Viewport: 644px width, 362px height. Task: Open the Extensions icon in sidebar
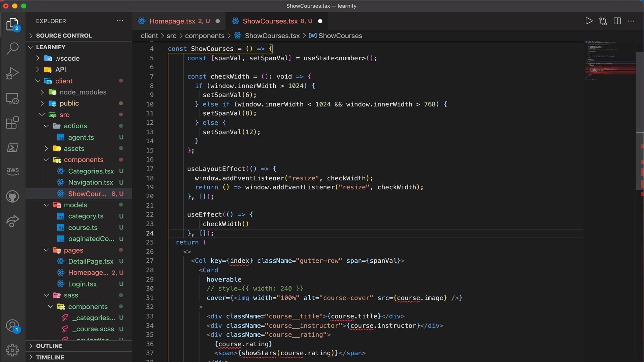point(12,123)
